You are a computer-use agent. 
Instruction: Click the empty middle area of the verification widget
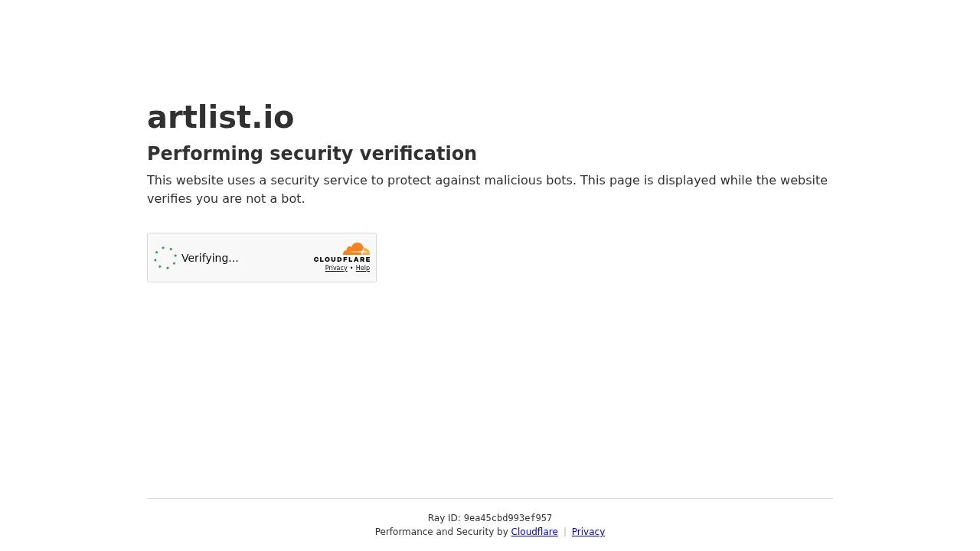point(276,258)
